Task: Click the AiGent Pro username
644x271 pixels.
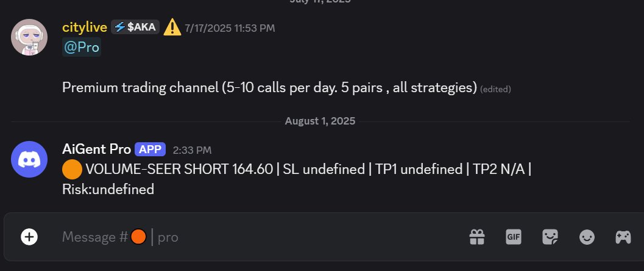Action: pos(96,149)
